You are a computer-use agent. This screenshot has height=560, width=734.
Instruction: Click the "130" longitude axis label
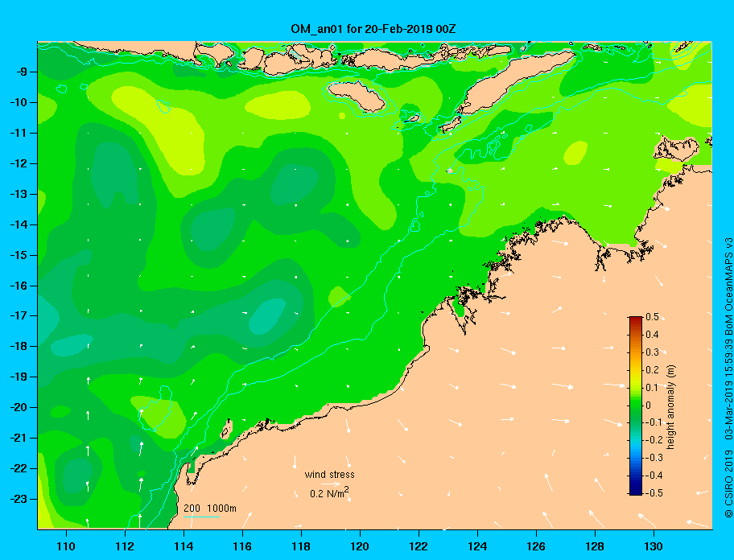[x=654, y=546]
